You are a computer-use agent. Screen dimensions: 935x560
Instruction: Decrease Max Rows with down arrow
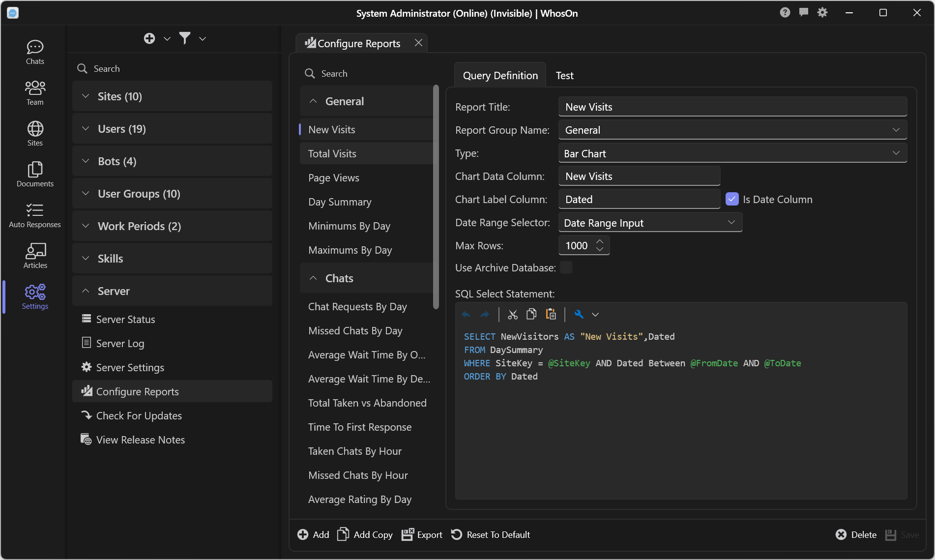pos(600,249)
